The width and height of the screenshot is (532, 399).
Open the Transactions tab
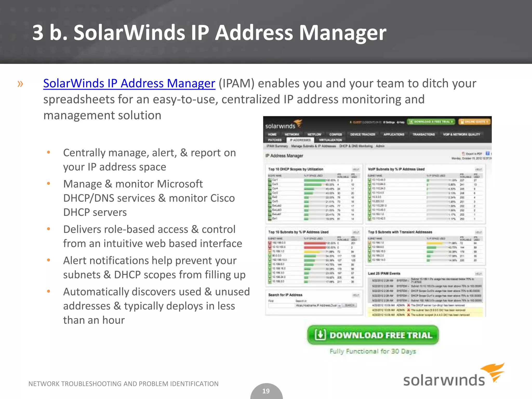[x=423, y=134]
